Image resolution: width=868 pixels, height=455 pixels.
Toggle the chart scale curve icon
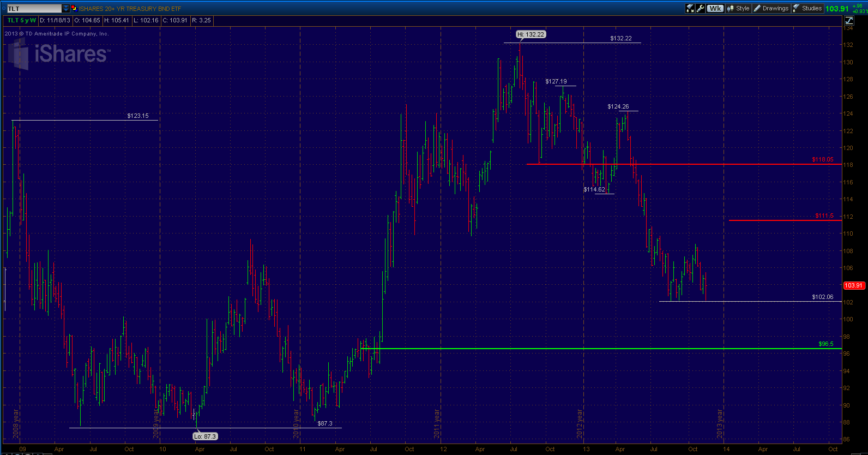coord(849,20)
